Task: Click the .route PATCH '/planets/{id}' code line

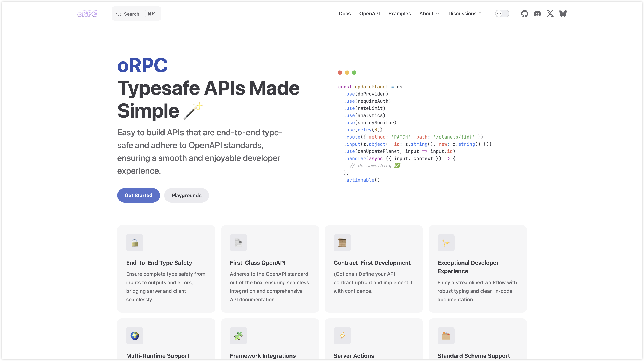Action: point(413,137)
